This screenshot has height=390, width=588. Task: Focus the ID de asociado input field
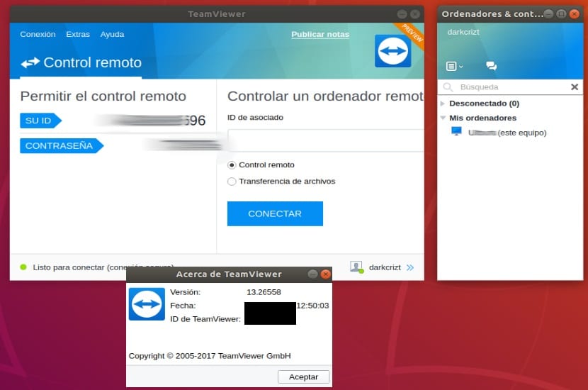pyautogui.click(x=325, y=140)
